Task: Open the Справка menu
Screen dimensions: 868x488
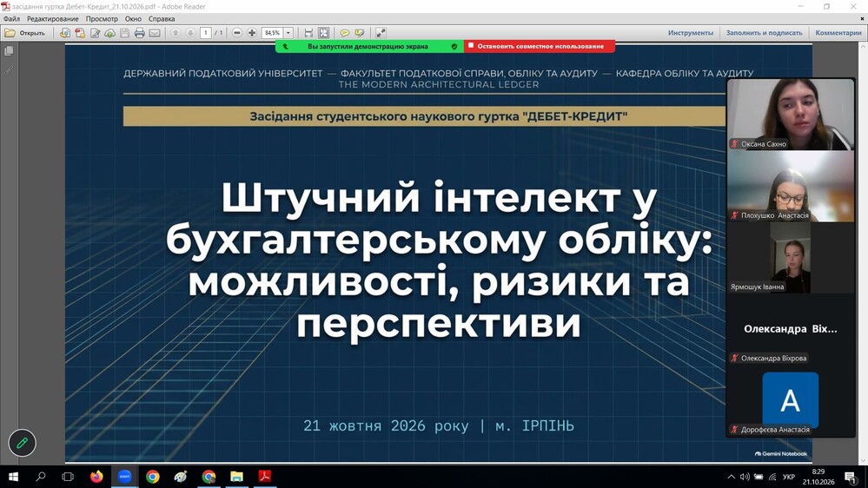Action: (x=162, y=19)
